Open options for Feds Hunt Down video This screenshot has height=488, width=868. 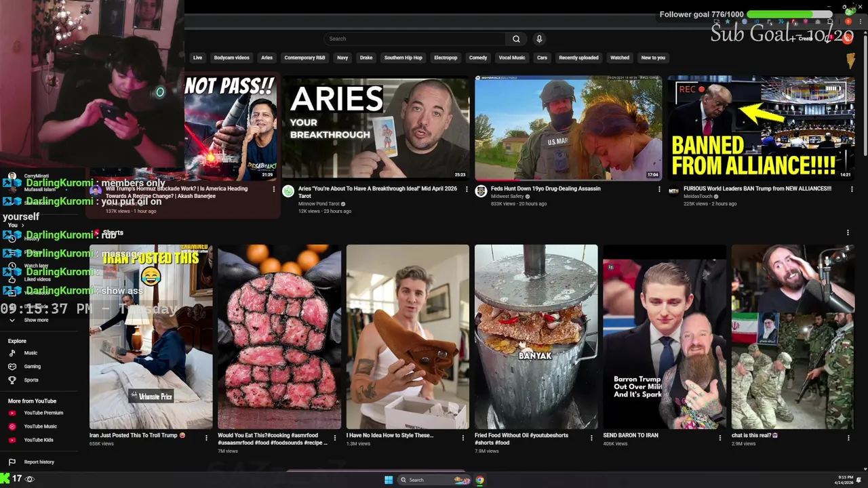tap(659, 189)
